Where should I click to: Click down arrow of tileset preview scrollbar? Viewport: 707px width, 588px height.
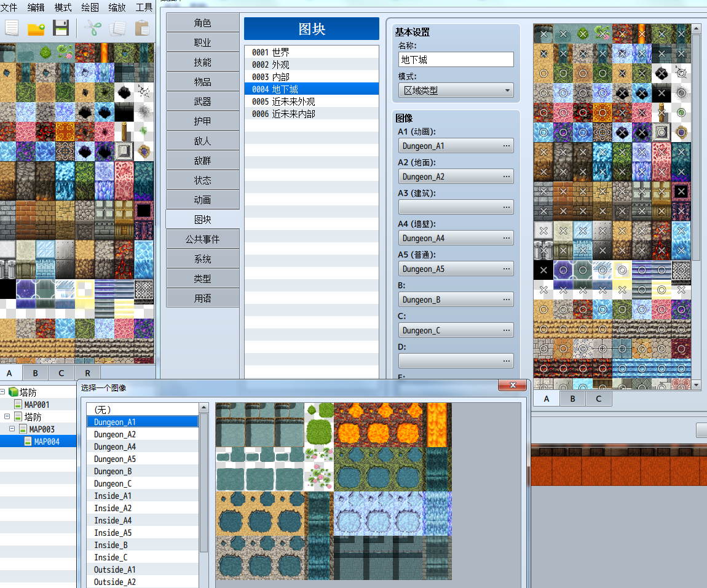click(696, 386)
